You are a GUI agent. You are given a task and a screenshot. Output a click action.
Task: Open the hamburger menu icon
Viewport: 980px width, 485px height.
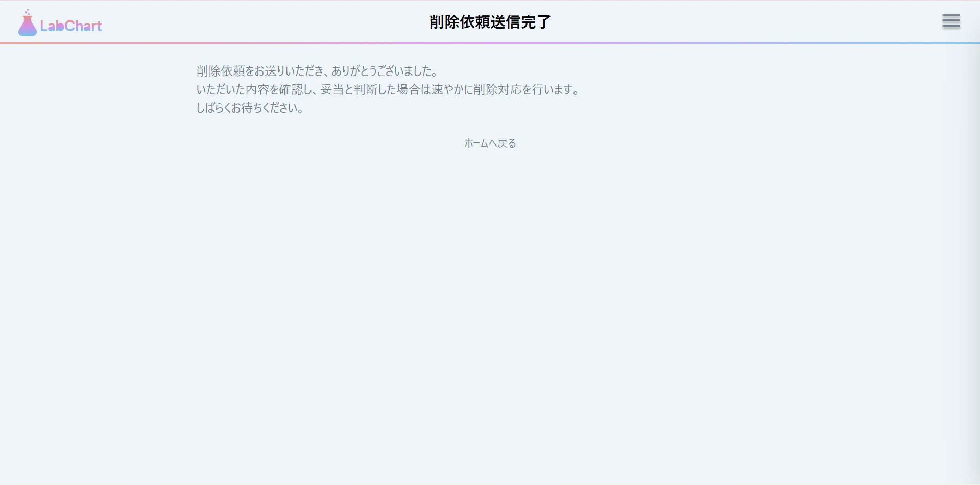(951, 21)
